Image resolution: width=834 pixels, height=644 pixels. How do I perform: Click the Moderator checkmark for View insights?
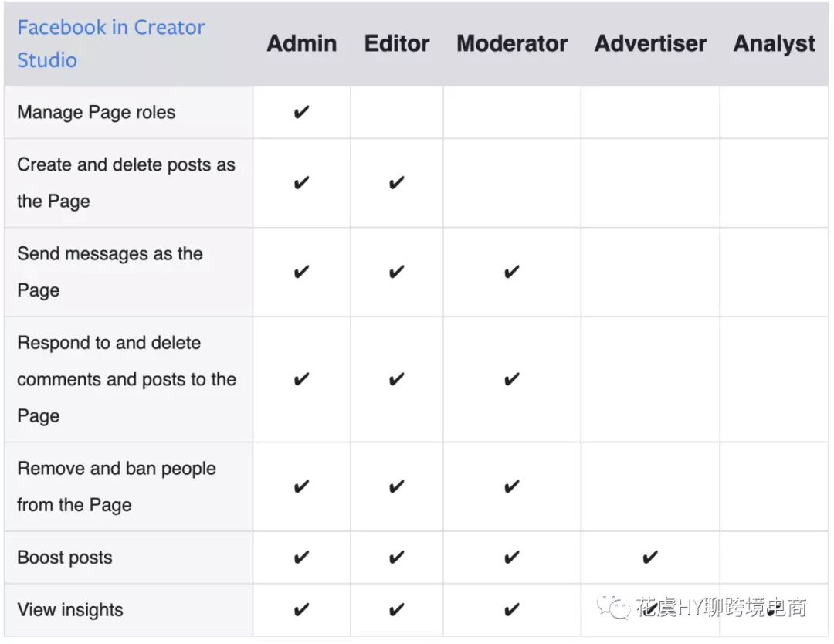512,609
